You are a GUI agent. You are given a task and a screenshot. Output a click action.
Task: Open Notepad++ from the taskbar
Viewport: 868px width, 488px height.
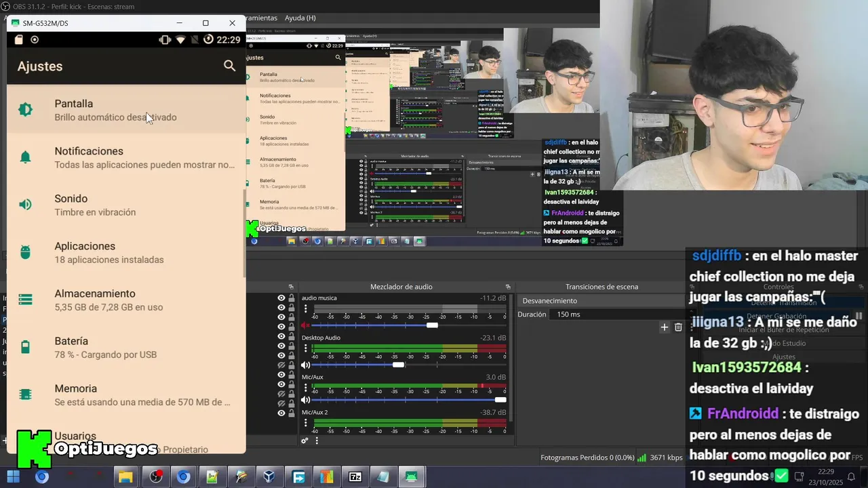[212, 476]
